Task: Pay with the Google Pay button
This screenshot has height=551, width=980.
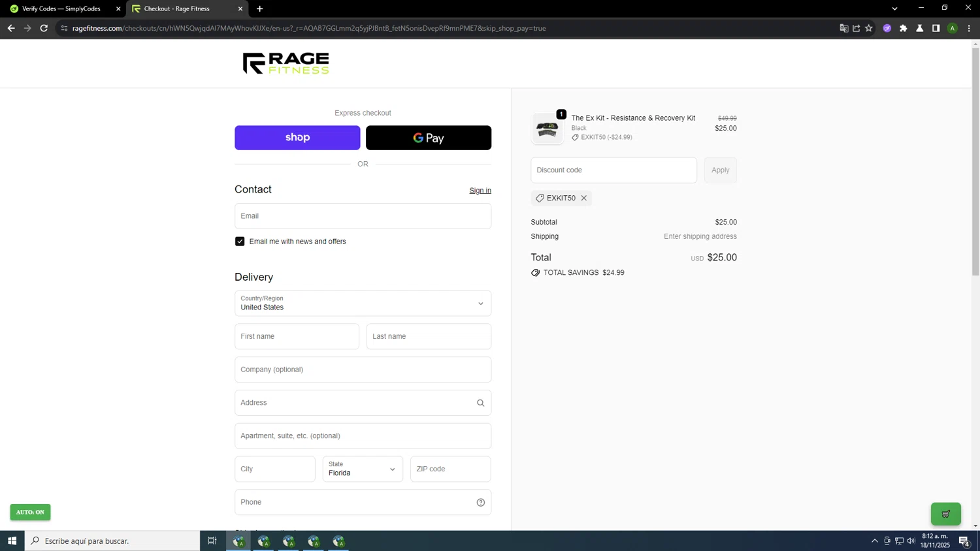Action: pyautogui.click(x=429, y=138)
